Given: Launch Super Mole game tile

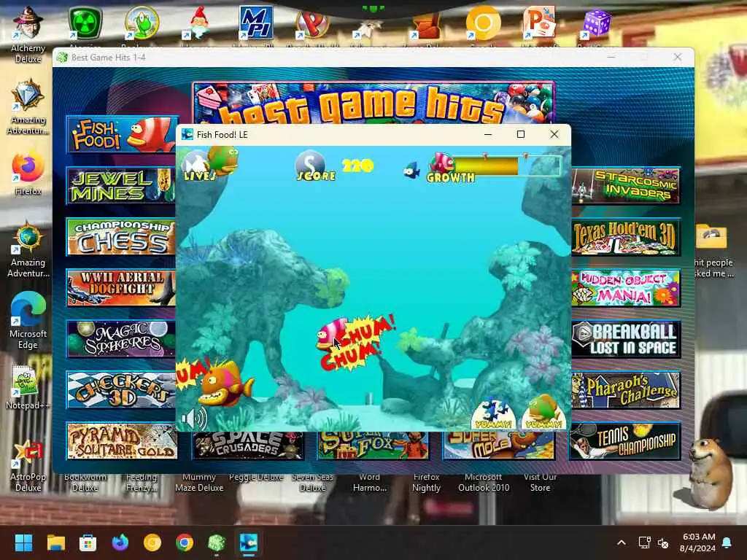Looking at the screenshot, I should point(499,446).
